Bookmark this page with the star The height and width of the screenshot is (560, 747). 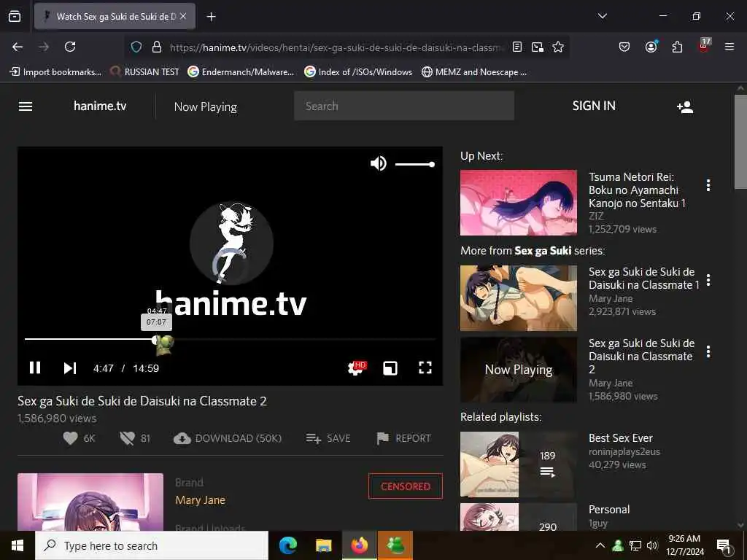coord(558,47)
